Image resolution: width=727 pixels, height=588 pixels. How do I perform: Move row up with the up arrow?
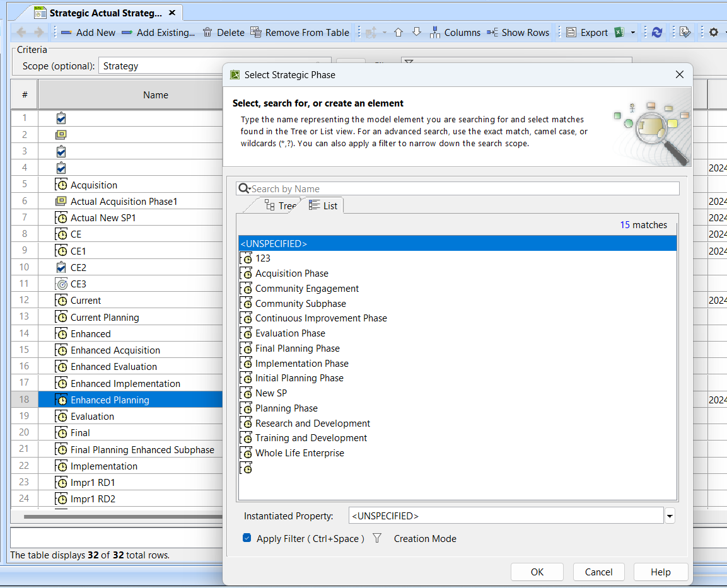[398, 33]
